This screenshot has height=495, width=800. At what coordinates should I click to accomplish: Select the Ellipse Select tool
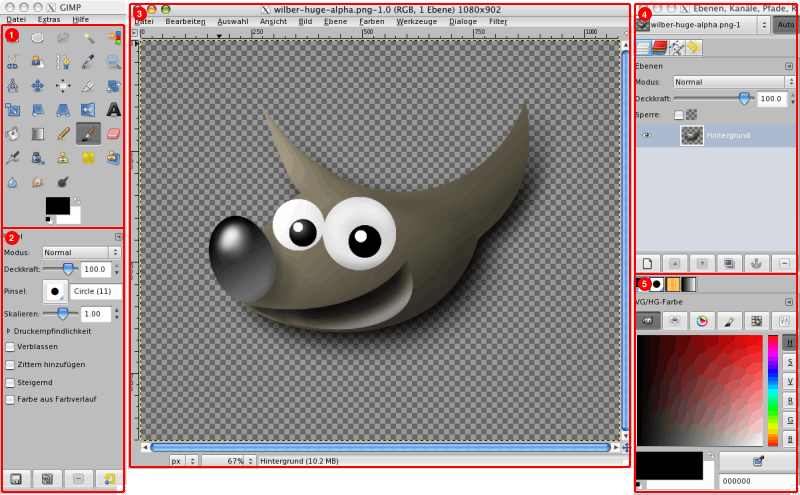click(38, 37)
